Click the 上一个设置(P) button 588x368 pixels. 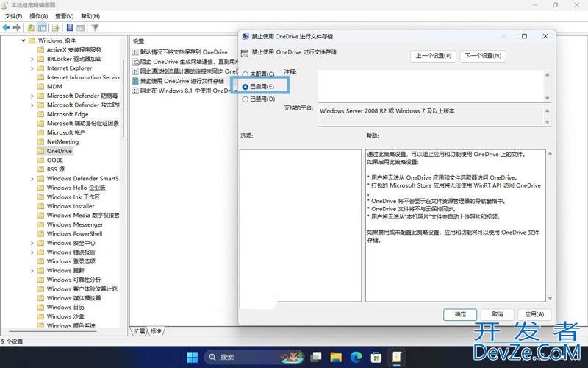click(433, 56)
